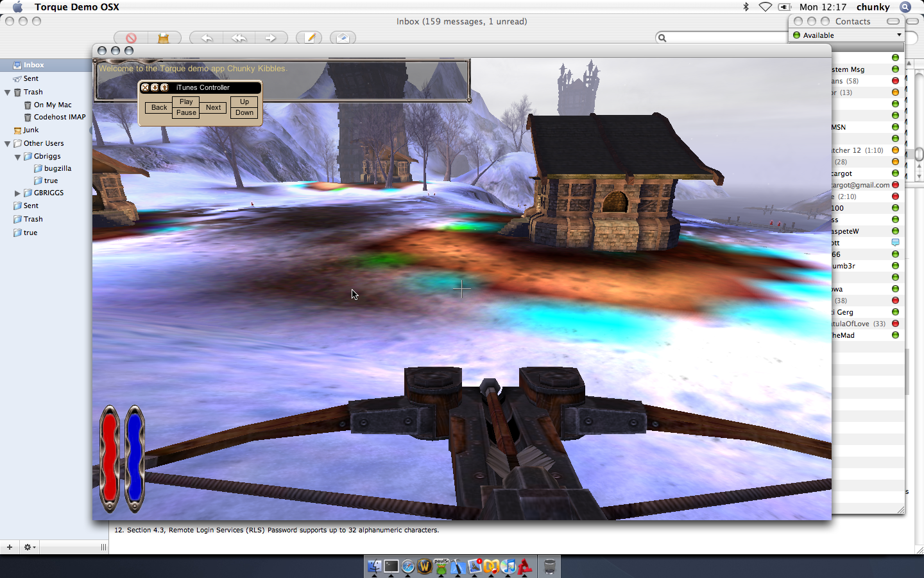Viewport: 924px width, 578px height.
Task: Click the Delete icon in Mail toolbar
Action: click(x=131, y=38)
